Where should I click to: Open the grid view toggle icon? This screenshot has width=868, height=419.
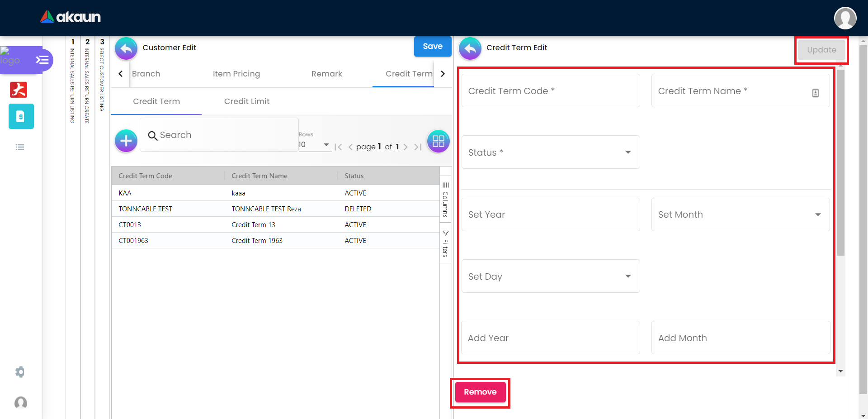pos(438,141)
